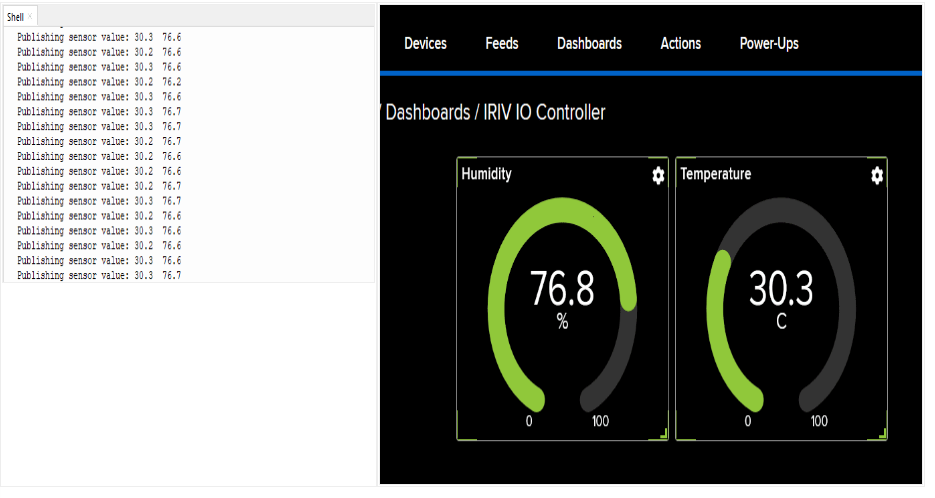This screenshot has width=935, height=498.
Task: Click the Dashboards breadcrumb link
Action: [x=428, y=112]
